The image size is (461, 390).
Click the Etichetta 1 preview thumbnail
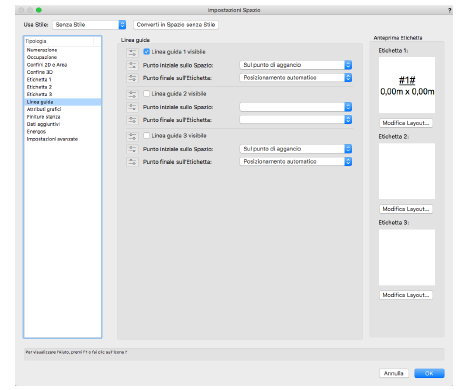point(407,85)
